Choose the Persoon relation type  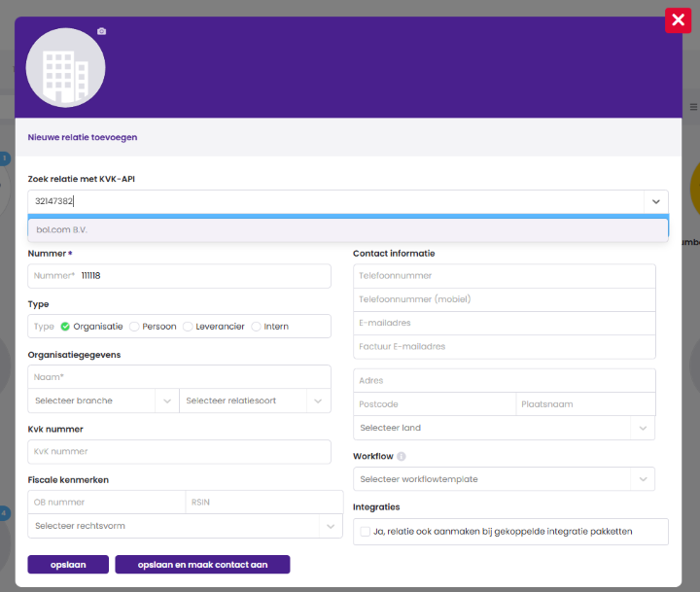pyautogui.click(x=135, y=327)
